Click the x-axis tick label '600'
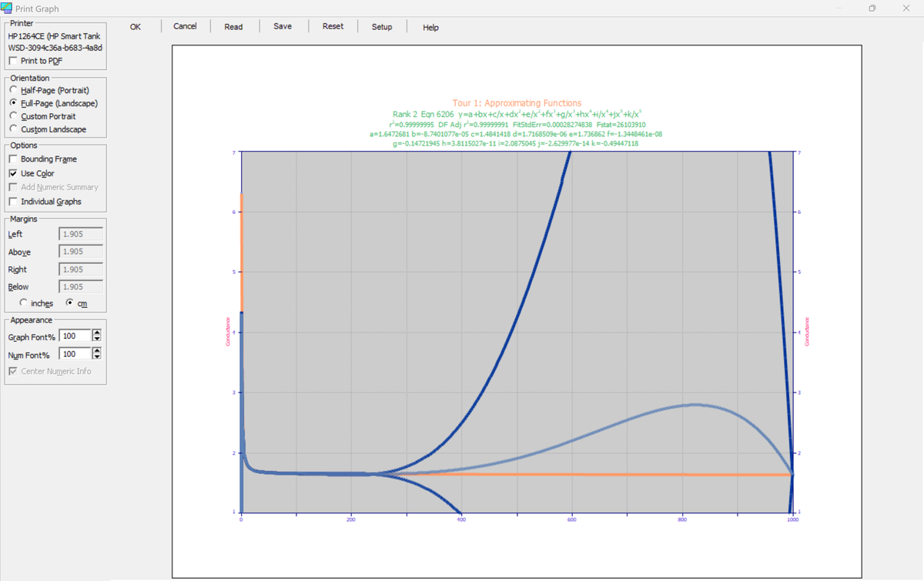The width and height of the screenshot is (924, 581). tap(572, 521)
